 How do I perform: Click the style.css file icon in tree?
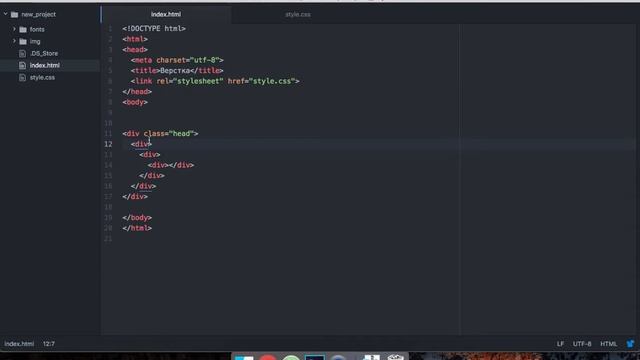[x=22, y=78]
